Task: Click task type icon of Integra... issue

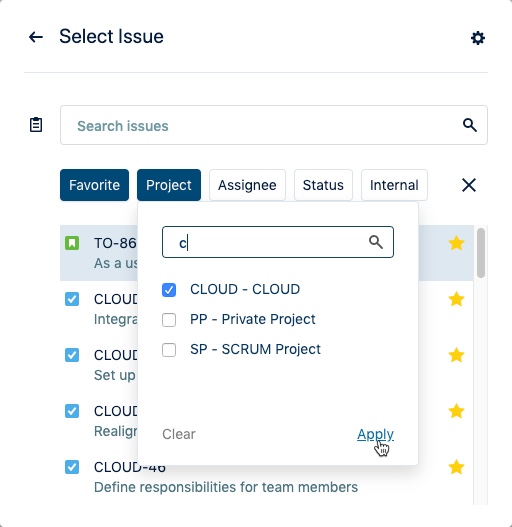Action: tap(72, 299)
